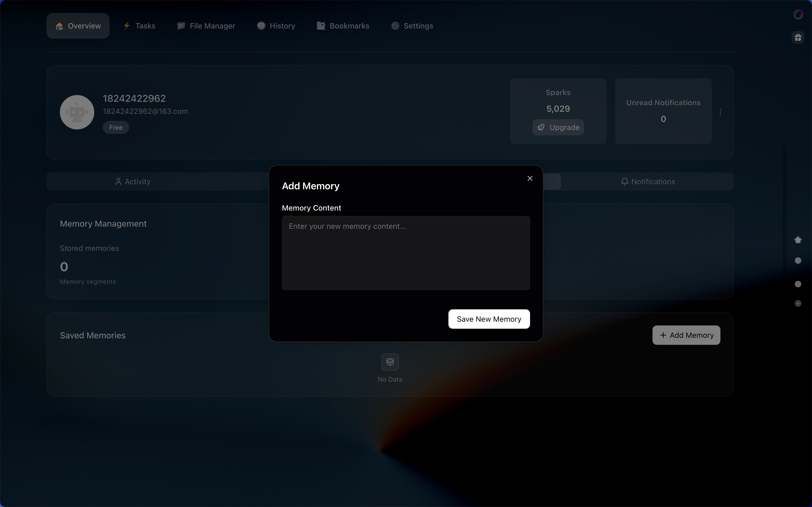Click the Saved Memories heading

point(93,335)
